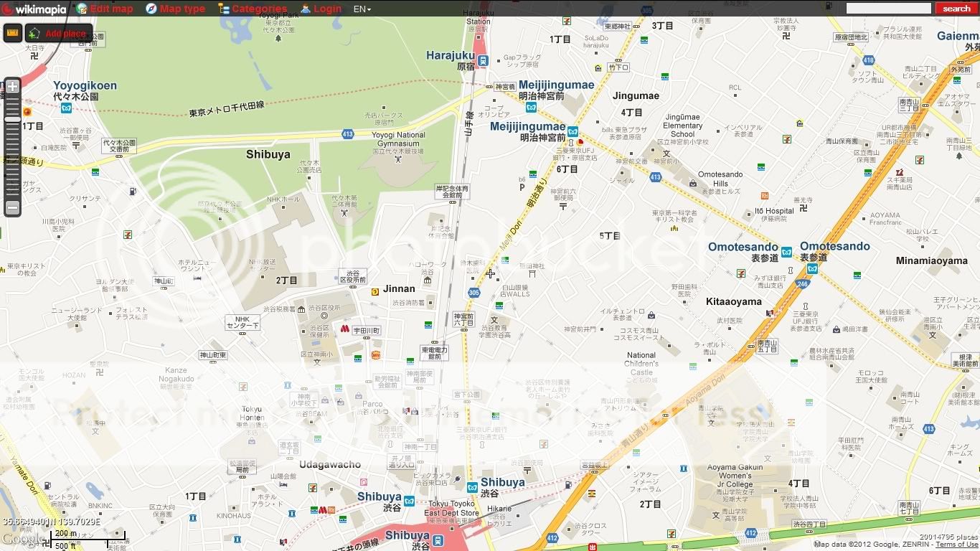Click the Yoyogikoen metro station icon

(66, 108)
